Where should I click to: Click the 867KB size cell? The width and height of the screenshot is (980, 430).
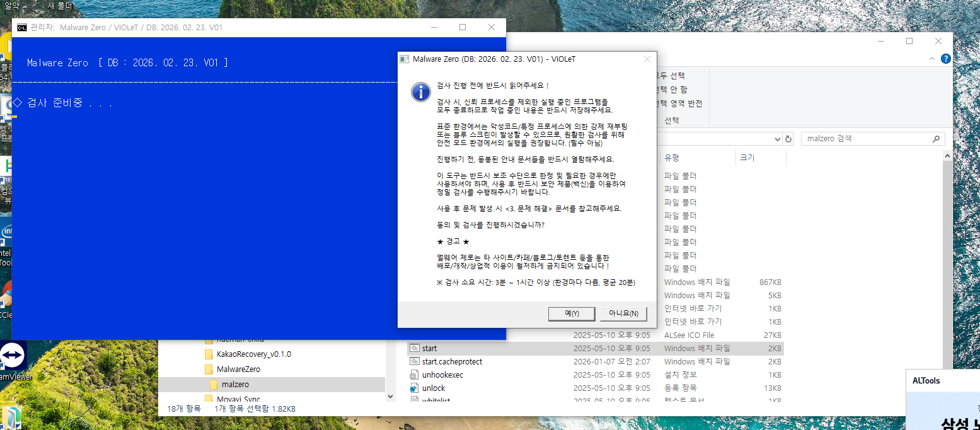click(770, 282)
